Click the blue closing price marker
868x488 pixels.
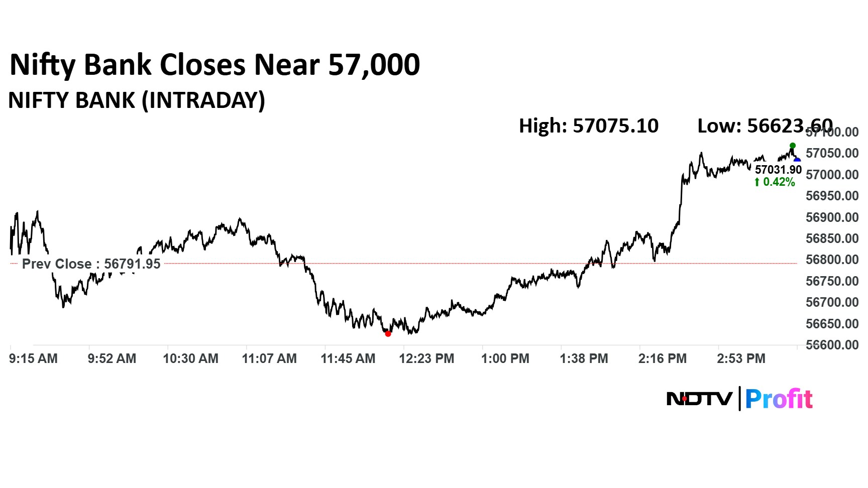point(797,160)
